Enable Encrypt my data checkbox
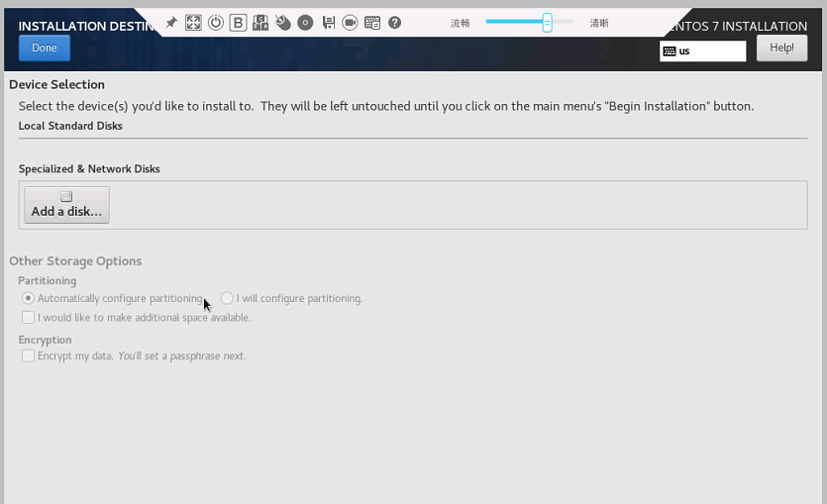Image resolution: width=827 pixels, height=504 pixels. (28, 355)
